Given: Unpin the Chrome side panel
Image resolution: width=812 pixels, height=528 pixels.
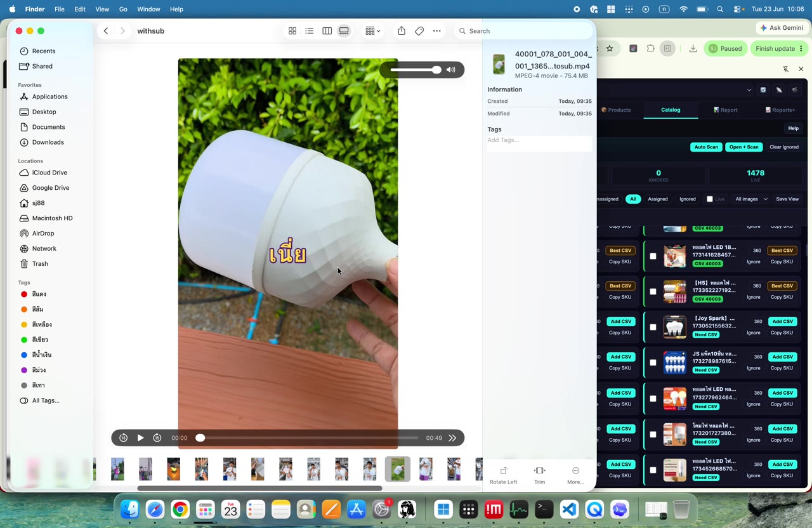Looking at the screenshot, I should point(785,69).
